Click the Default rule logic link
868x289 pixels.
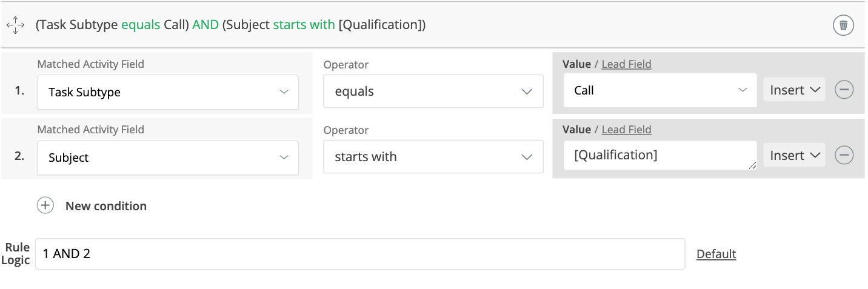pyautogui.click(x=716, y=254)
